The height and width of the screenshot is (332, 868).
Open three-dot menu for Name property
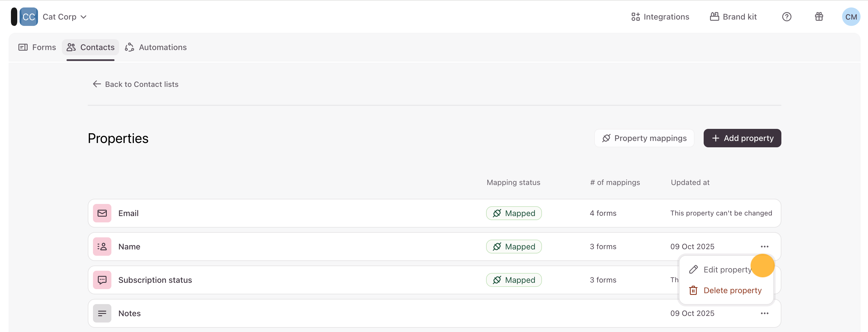pyautogui.click(x=764, y=247)
